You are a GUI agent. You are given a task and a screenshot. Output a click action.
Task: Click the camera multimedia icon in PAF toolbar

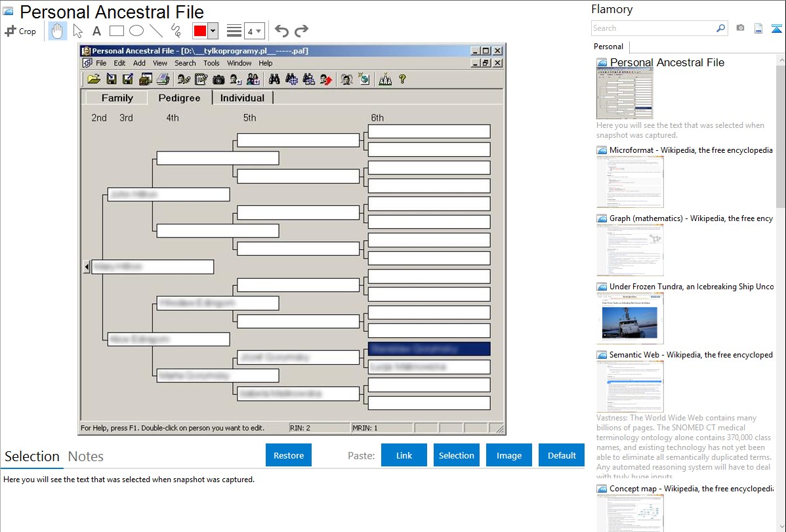218,79
